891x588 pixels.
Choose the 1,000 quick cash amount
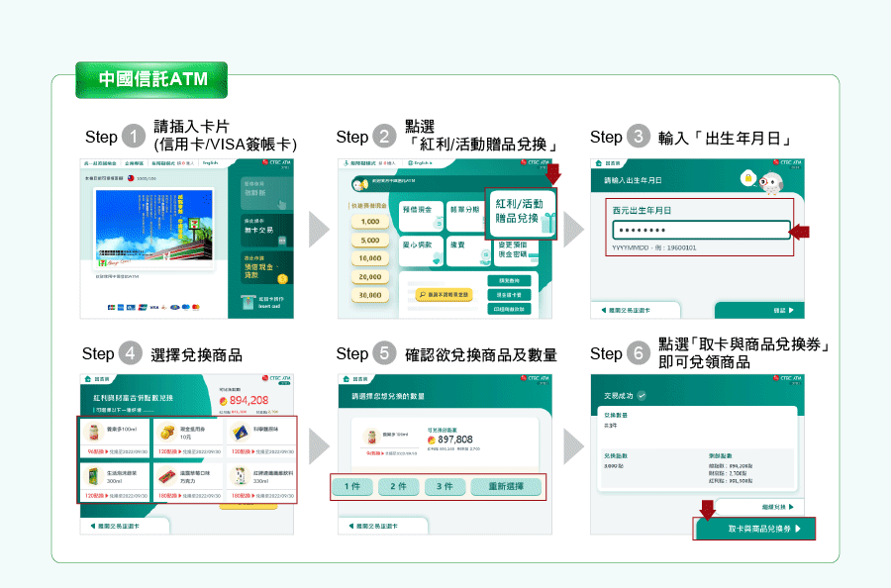coord(370,222)
